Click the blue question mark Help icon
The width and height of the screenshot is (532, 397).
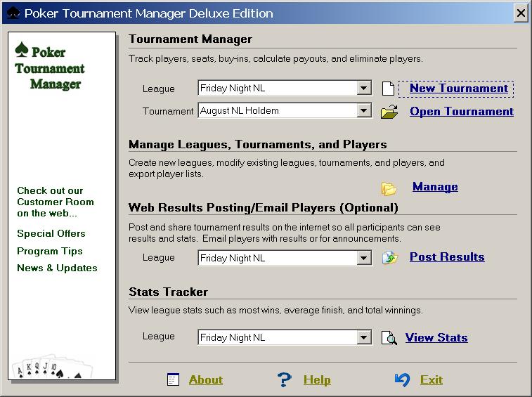tap(285, 379)
